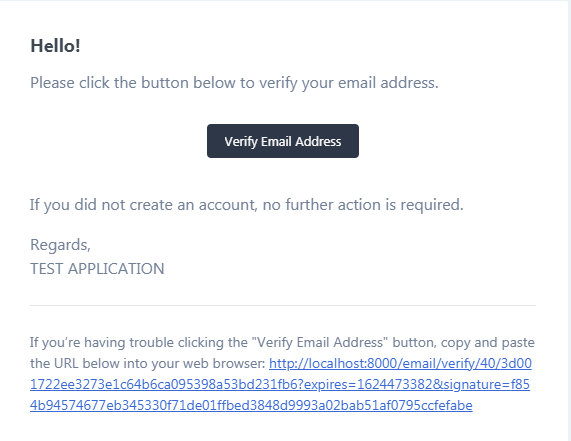Click the blank area left of the Verify button
571x441 pixels.
click(118, 141)
